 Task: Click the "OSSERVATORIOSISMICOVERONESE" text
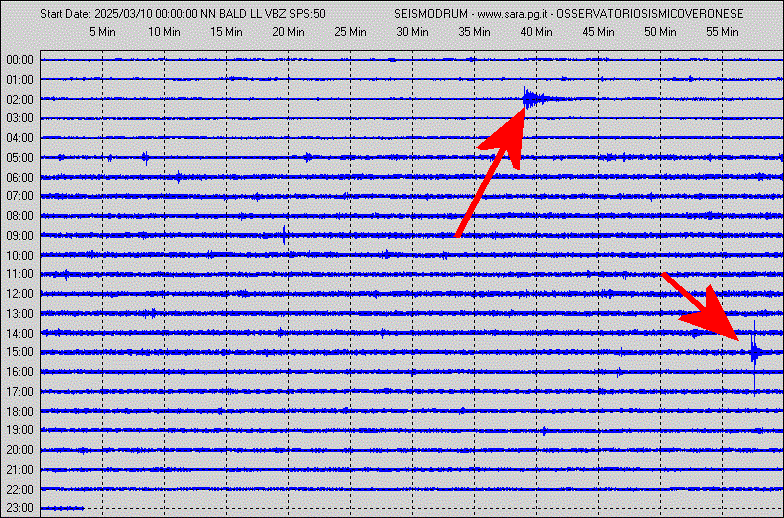[650, 14]
